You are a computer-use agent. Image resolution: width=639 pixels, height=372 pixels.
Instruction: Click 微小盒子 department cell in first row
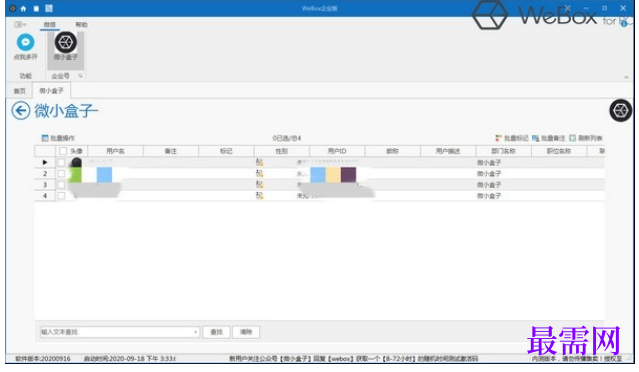[489, 163]
